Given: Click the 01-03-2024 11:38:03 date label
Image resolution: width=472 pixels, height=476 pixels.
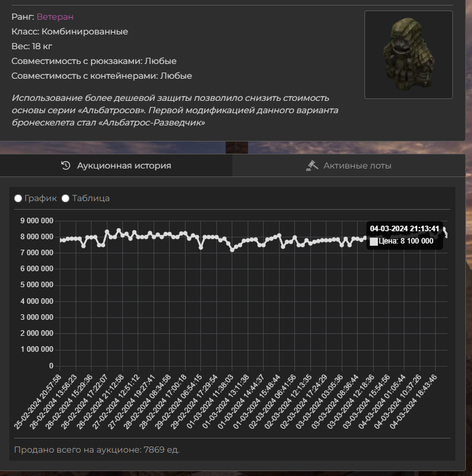Looking at the screenshot, I should [210, 402].
